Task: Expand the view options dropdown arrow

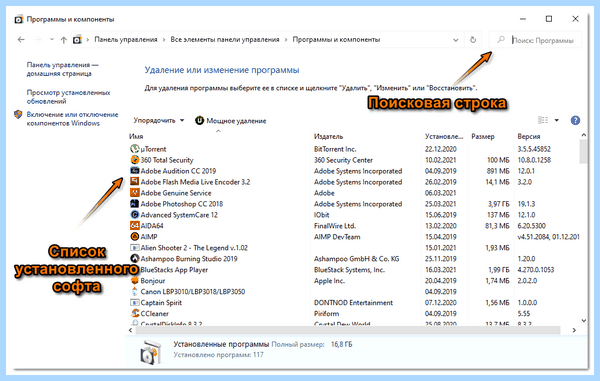Action: [x=557, y=120]
